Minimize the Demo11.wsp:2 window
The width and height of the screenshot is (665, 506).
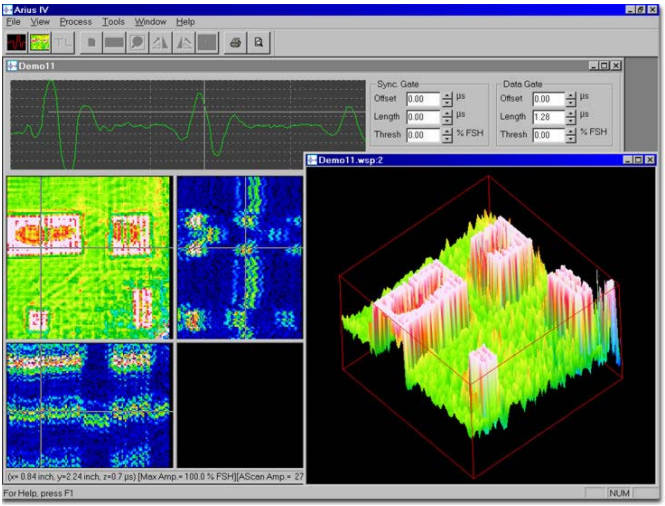tap(628, 160)
